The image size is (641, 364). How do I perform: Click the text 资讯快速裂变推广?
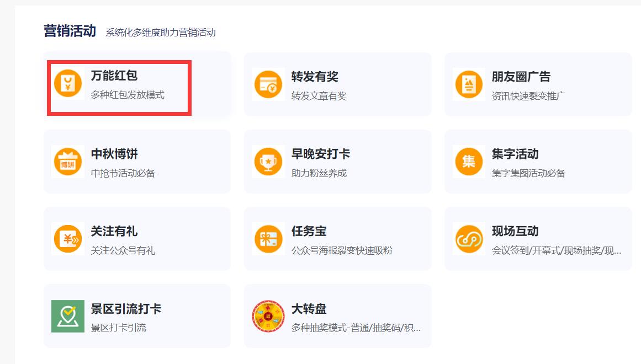point(528,96)
